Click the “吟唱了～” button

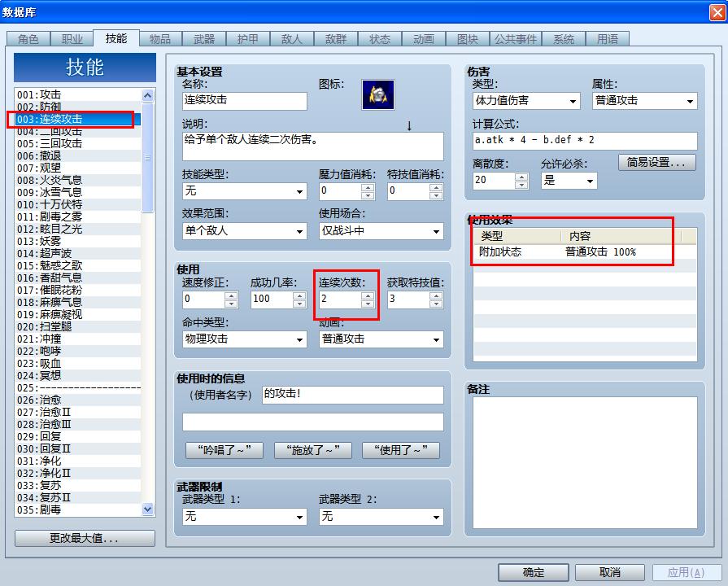225,450
